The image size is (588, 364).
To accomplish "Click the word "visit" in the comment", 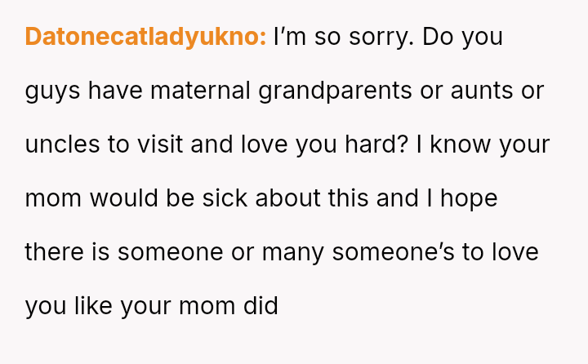I will (160, 144).
